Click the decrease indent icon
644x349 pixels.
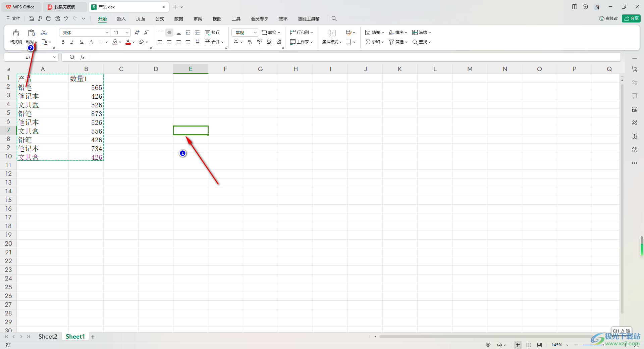188,33
